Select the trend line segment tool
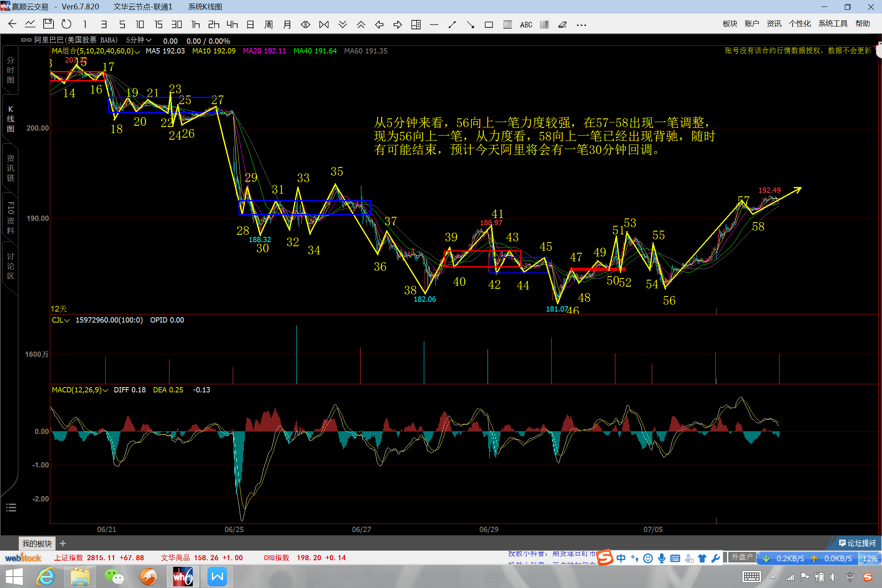Screen dimensions: 882x588 pyautogui.click(x=452, y=24)
